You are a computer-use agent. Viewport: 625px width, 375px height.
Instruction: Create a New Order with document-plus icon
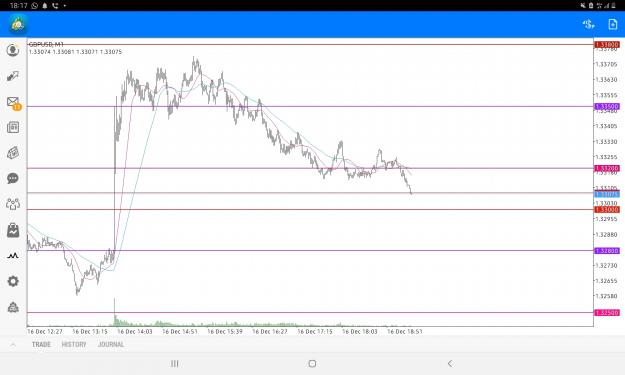613,24
